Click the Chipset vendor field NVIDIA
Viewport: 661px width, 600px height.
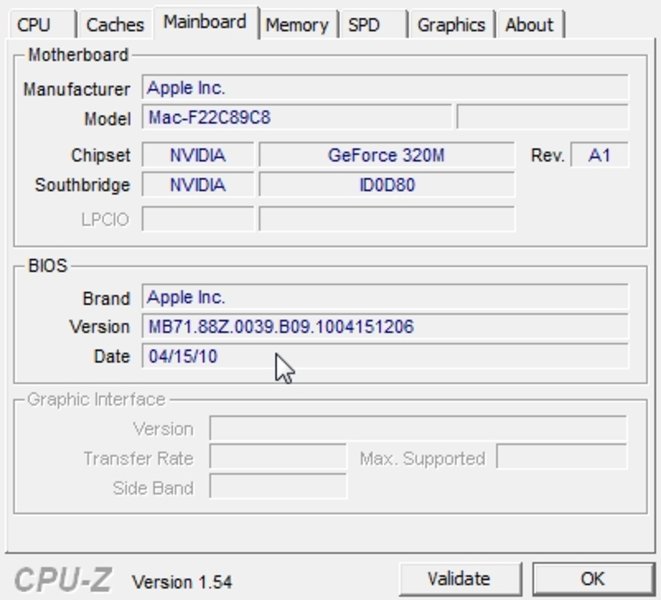198,155
